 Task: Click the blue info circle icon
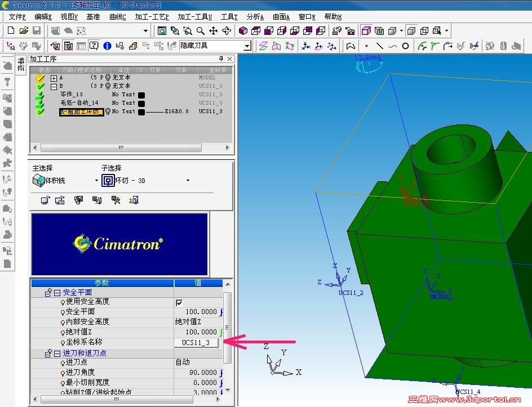107,46
